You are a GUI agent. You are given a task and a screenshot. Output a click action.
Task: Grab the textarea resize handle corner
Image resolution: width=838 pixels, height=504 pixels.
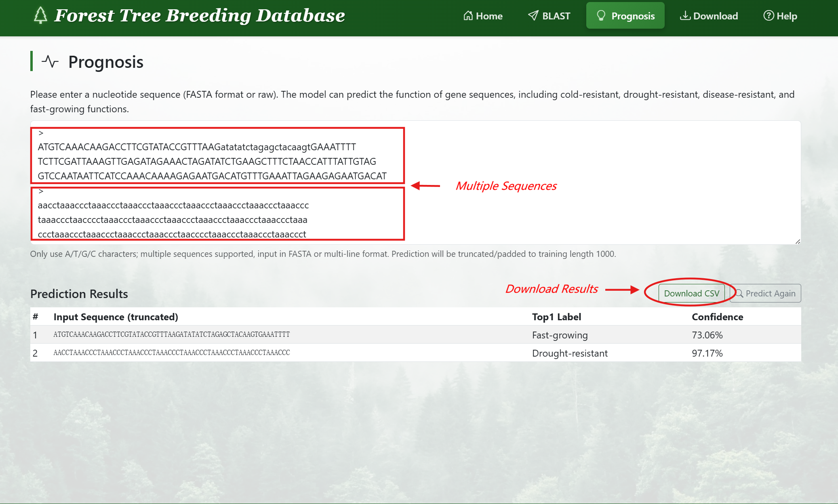(x=798, y=241)
